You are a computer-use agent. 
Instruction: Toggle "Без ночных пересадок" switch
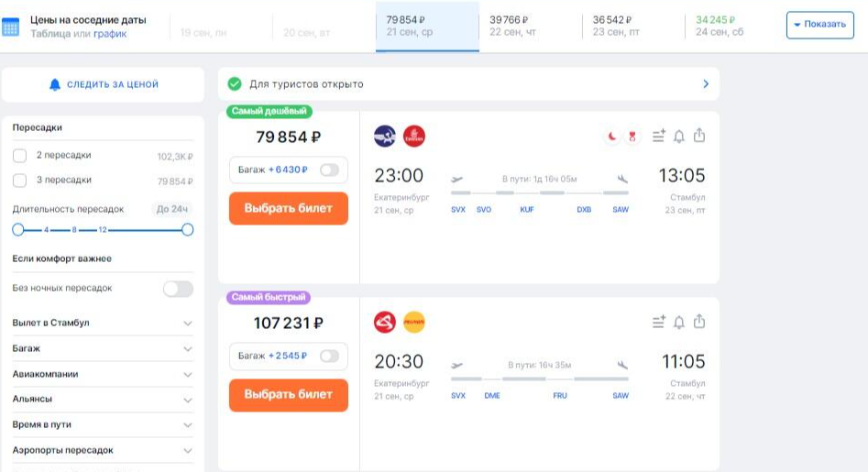[x=178, y=289]
